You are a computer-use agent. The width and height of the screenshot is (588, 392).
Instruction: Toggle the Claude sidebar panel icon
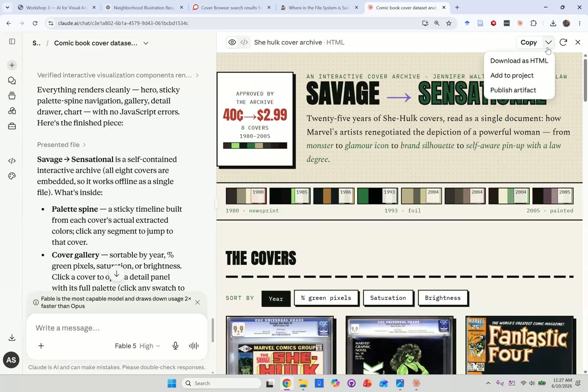(x=12, y=42)
